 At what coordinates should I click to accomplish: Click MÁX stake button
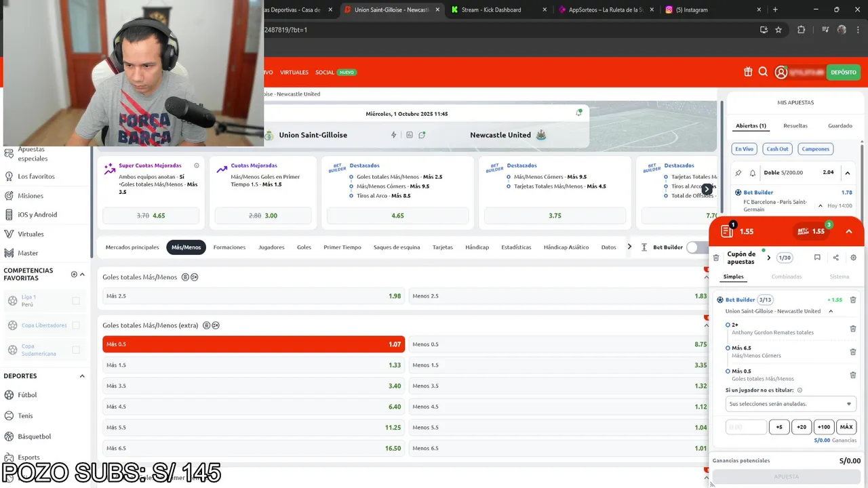pos(846,427)
